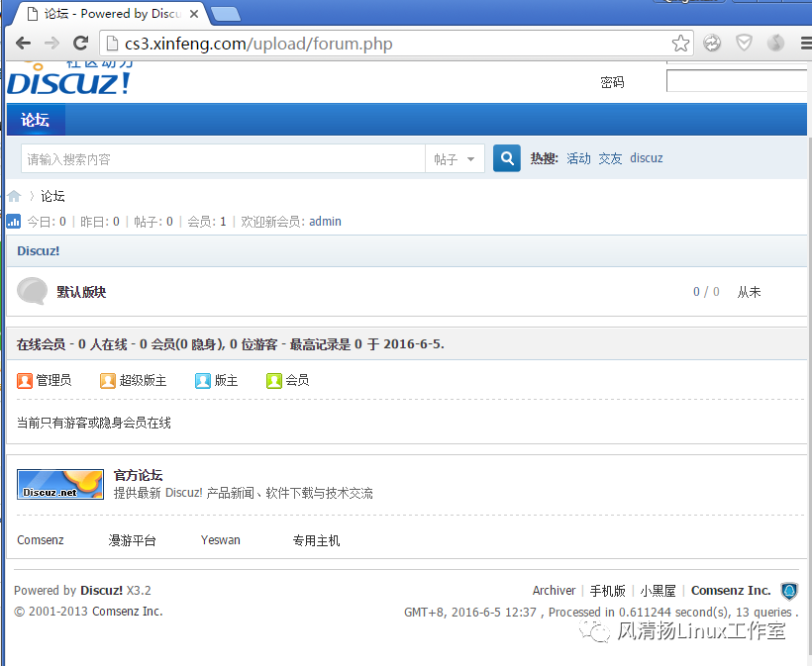
Task: Click the grey globe extension icon
Action: (x=775, y=43)
